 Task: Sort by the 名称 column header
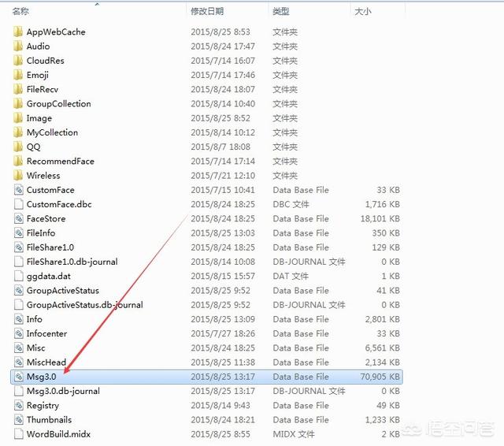coord(20,12)
